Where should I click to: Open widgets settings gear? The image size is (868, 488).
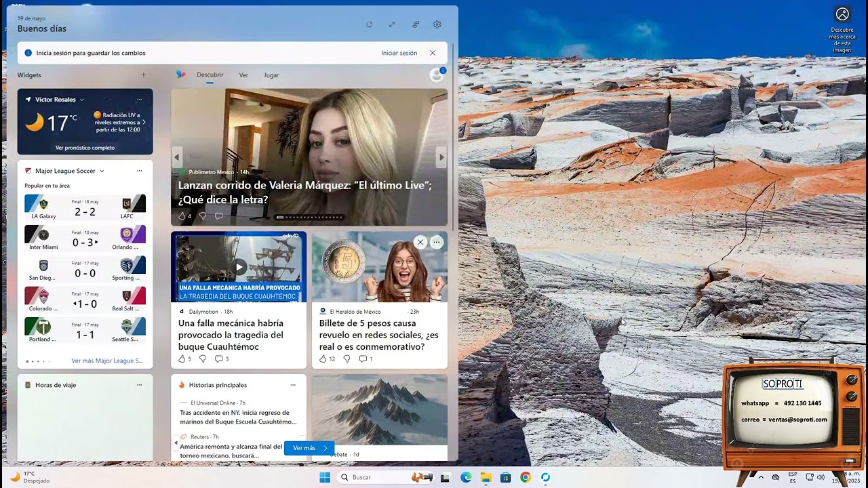(437, 24)
